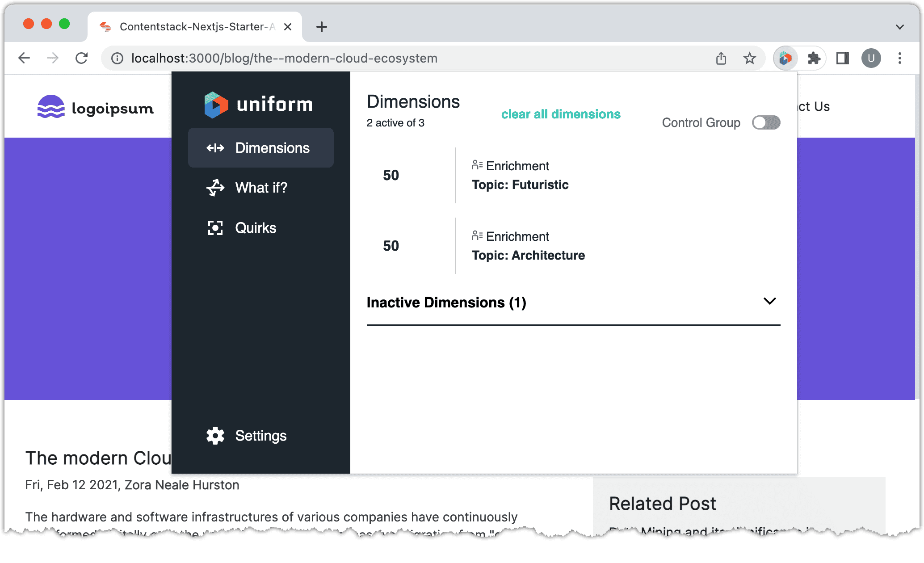Image resolution: width=924 pixels, height=563 pixels.
Task: Bookmark the page with the star icon
Action: coord(750,58)
